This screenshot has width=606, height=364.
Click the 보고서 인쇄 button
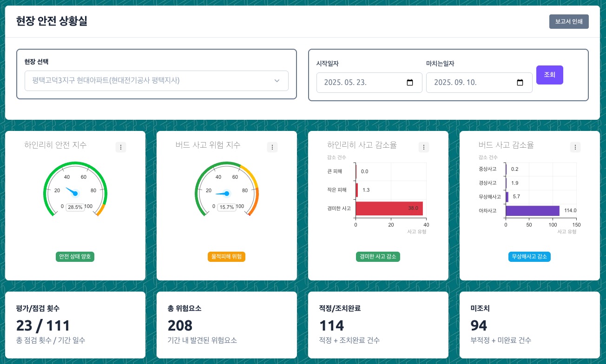(x=569, y=22)
